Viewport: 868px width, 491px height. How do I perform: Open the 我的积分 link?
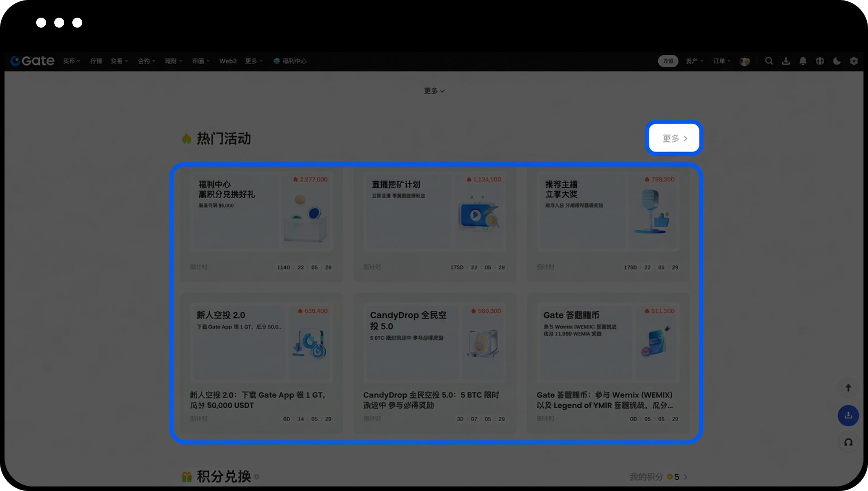658,477
